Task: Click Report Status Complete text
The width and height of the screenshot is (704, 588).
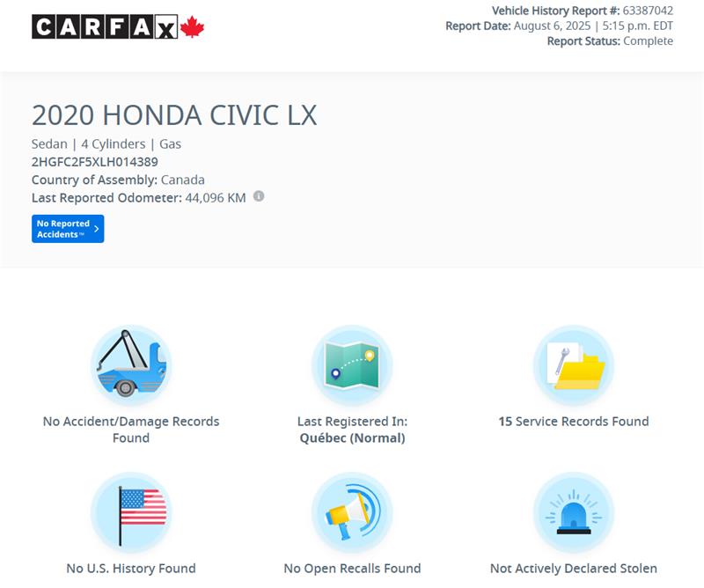Action: click(x=610, y=40)
